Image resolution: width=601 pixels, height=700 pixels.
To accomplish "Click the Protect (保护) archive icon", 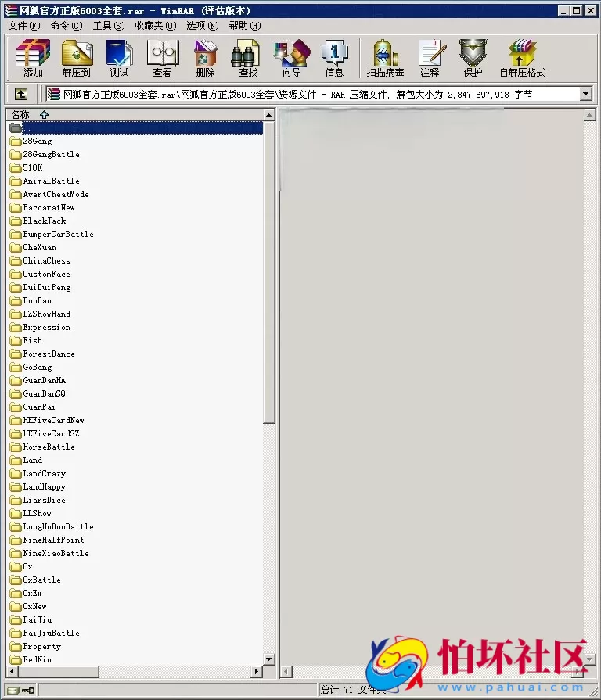I will (473, 58).
